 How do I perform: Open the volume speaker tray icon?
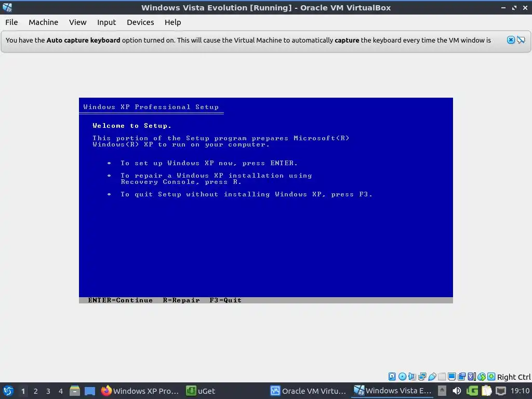point(457,391)
